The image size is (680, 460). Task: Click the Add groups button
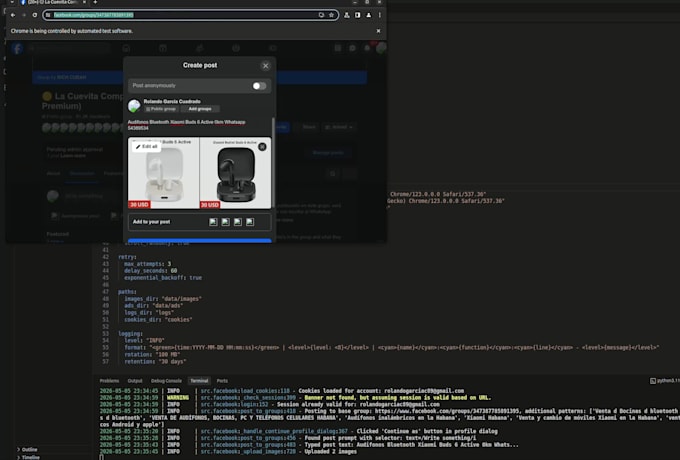(x=200, y=109)
